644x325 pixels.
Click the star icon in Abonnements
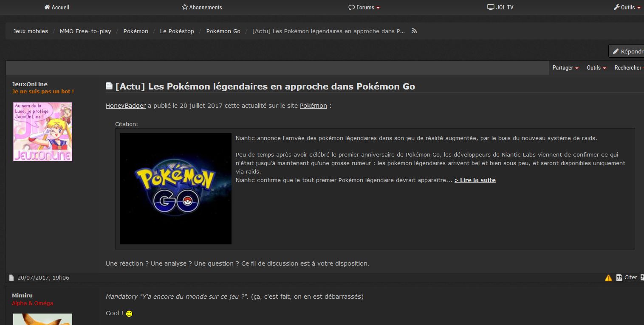[x=185, y=7]
